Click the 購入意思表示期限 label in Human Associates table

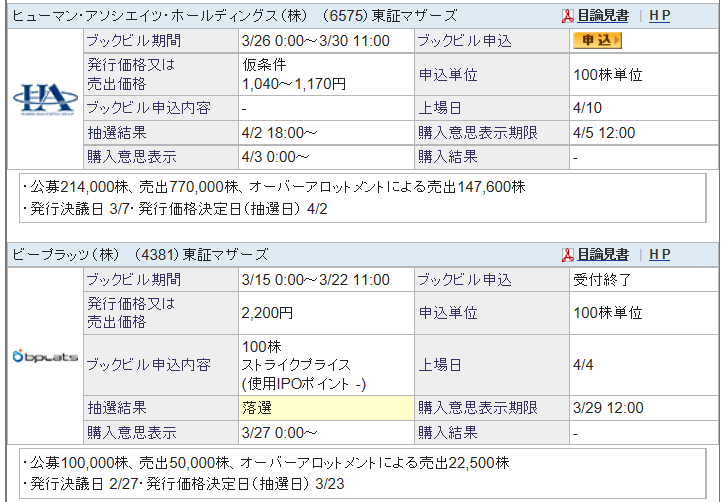pos(478,133)
